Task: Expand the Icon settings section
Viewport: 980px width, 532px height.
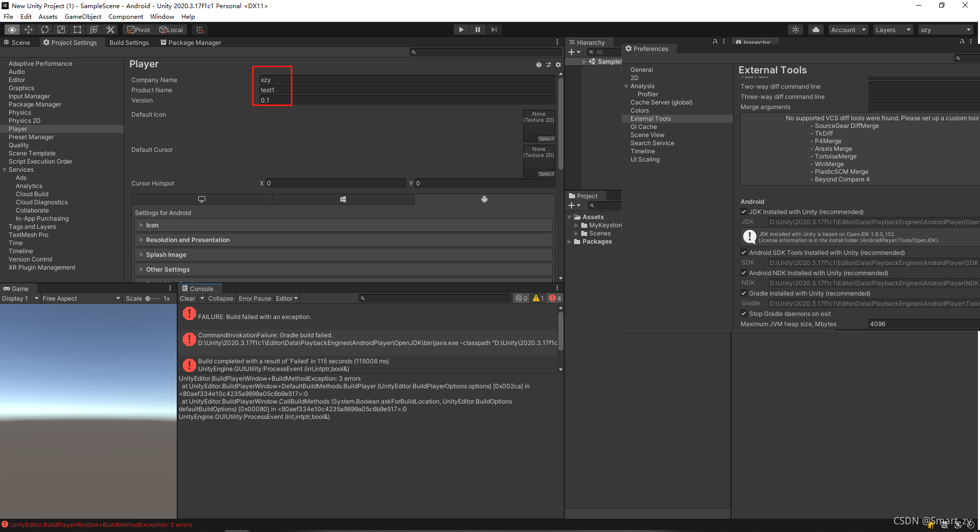Action: tap(343, 225)
